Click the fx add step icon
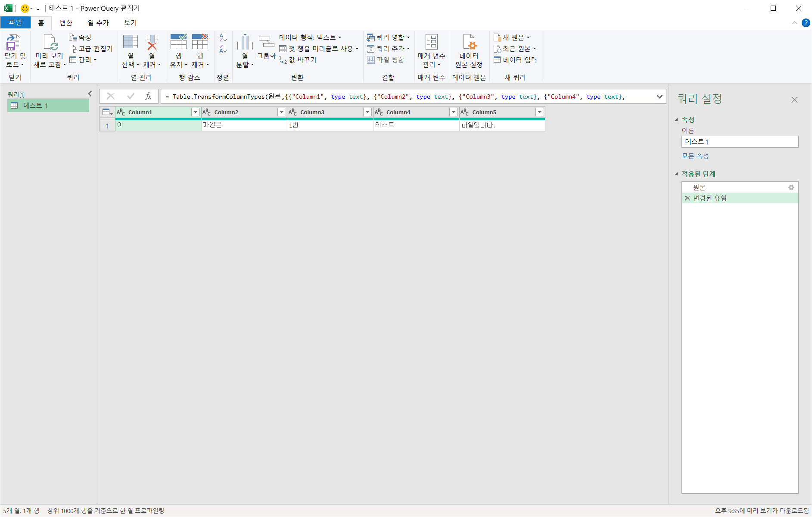The width and height of the screenshot is (812, 517). (148, 96)
